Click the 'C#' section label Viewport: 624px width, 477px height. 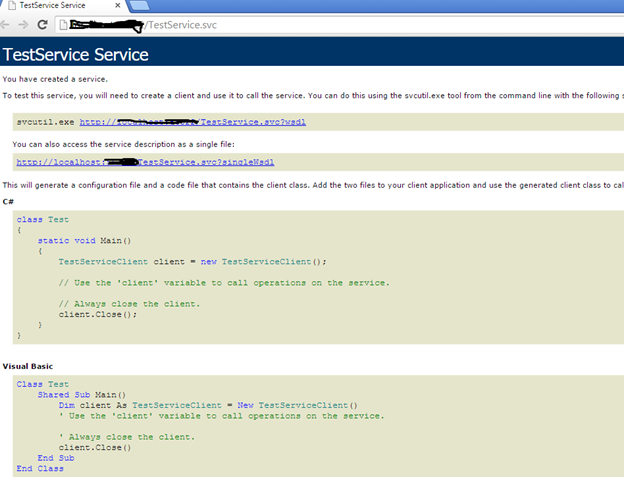(8, 202)
